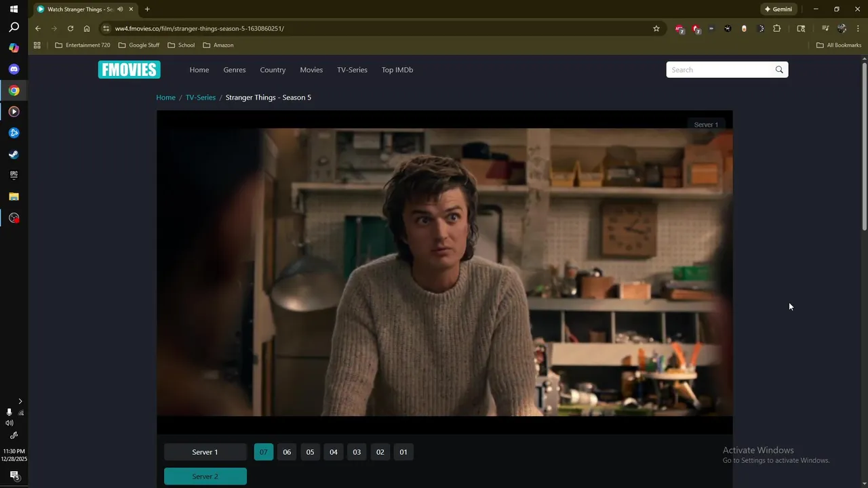
Task: Open the recording app taskbar icon
Action: point(14,218)
